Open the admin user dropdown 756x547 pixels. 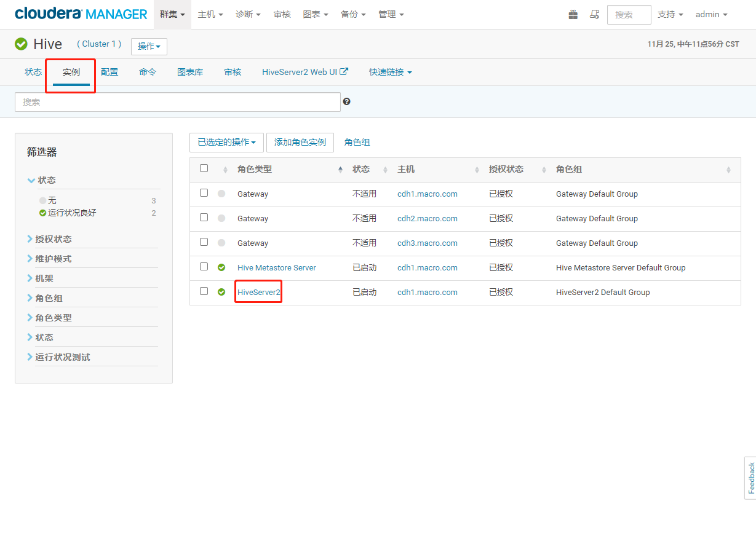pos(712,14)
